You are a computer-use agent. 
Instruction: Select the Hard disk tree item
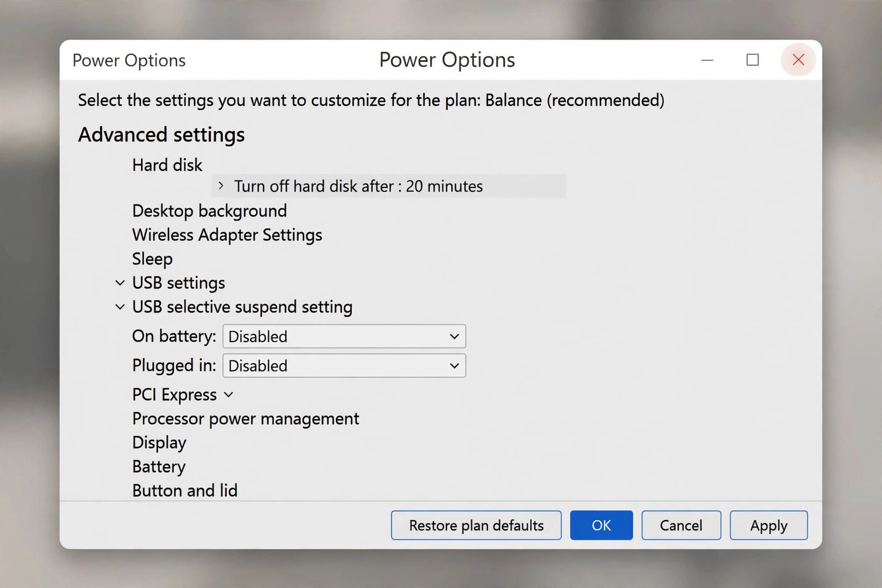click(x=167, y=165)
